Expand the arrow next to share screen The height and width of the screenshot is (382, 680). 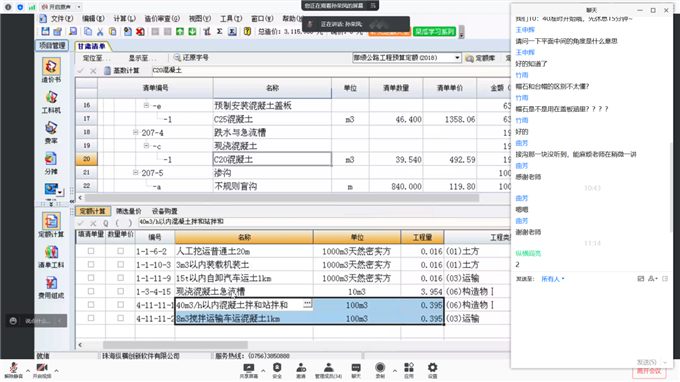pos(263,371)
